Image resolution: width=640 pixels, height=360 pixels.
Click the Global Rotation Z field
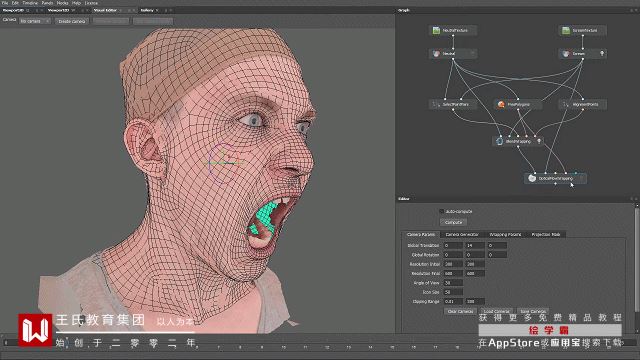click(497, 255)
